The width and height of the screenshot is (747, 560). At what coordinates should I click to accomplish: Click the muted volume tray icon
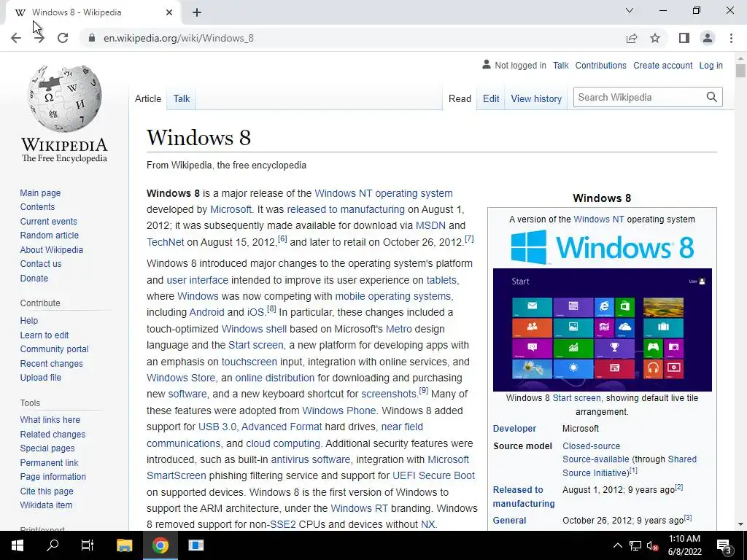pos(653,545)
